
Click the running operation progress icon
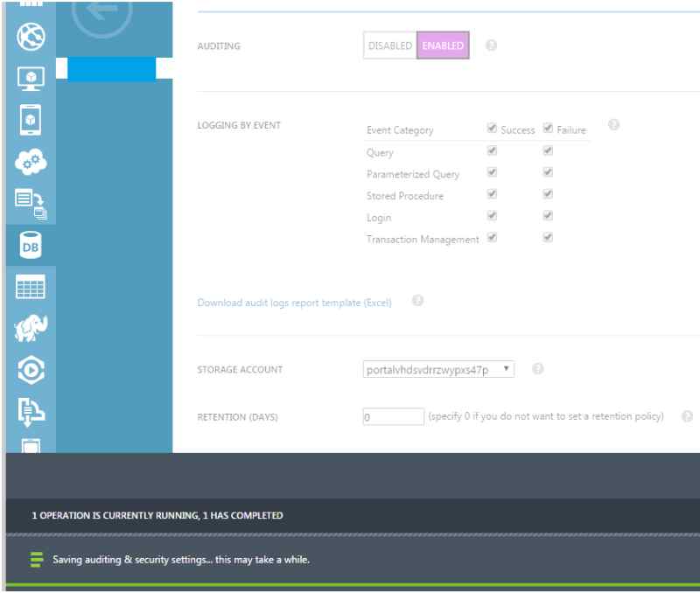[x=37, y=559]
